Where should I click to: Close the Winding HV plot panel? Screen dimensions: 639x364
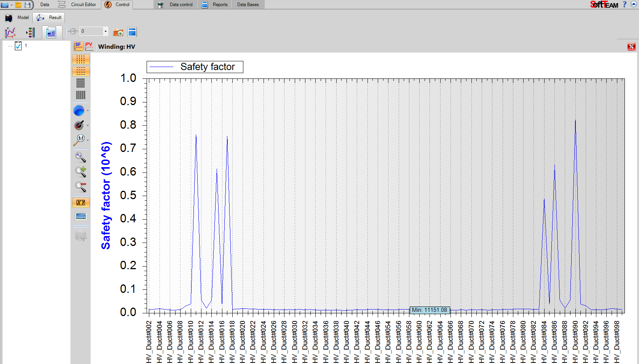(x=631, y=47)
